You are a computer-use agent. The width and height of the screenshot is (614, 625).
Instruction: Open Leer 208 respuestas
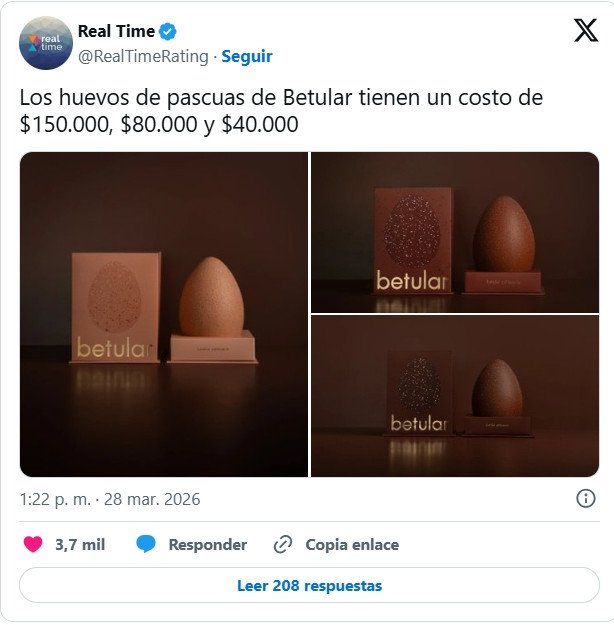coord(309,586)
